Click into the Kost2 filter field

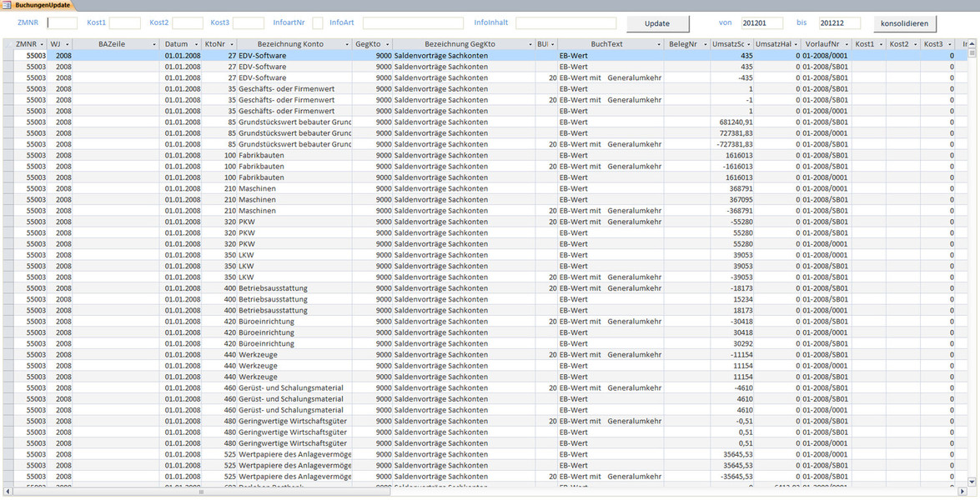[x=188, y=23]
